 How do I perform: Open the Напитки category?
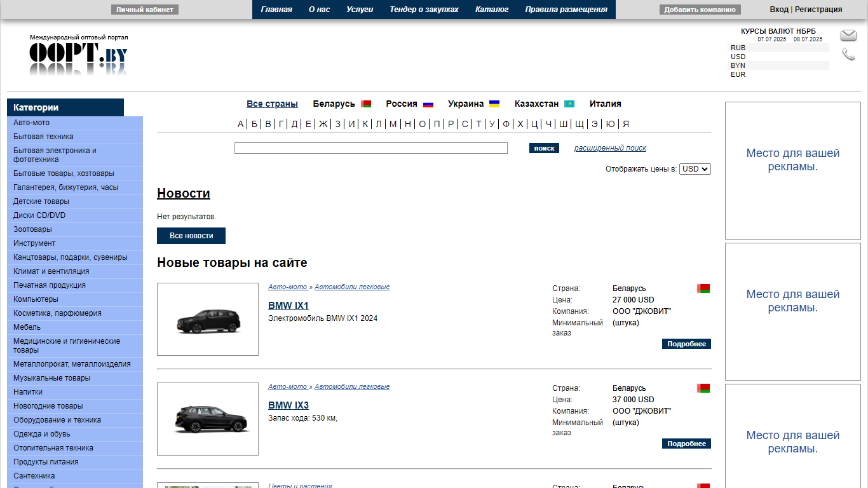tap(75, 392)
